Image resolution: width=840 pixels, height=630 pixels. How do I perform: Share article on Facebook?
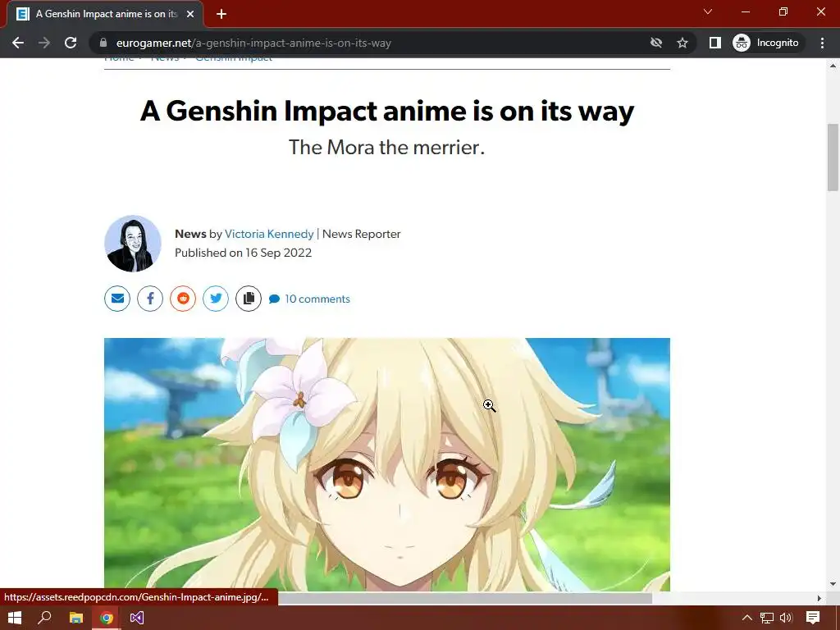point(150,299)
